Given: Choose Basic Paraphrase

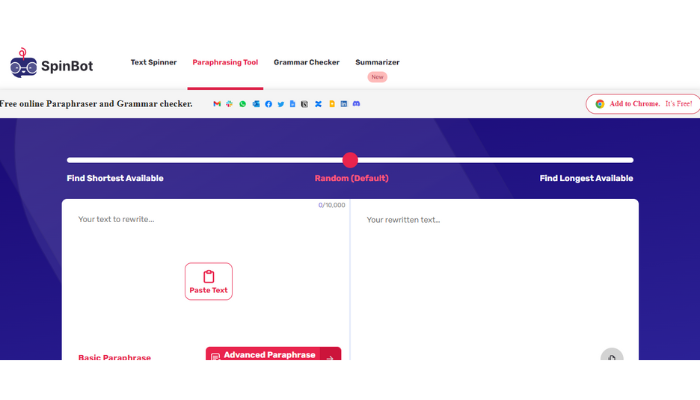Looking at the screenshot, I should [114, 357].
